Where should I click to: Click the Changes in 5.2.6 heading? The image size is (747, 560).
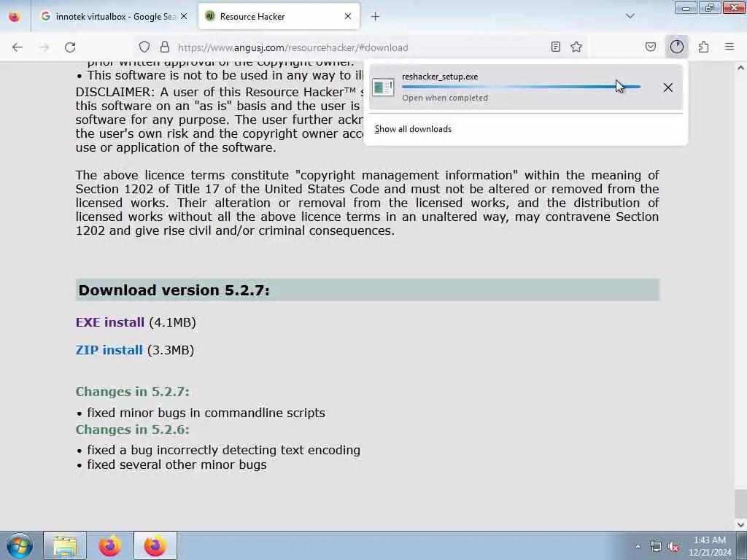pyautogui.click(x=133, y=429)
